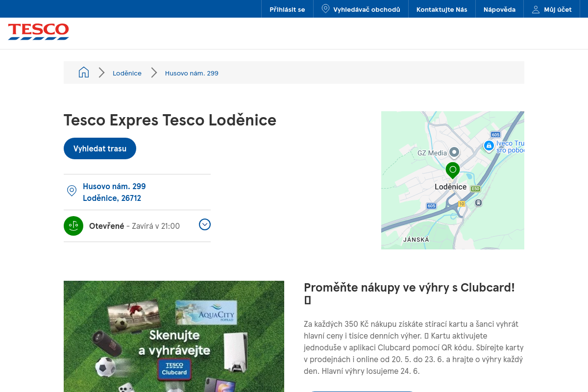Open Nápověda

click(499, 9)
